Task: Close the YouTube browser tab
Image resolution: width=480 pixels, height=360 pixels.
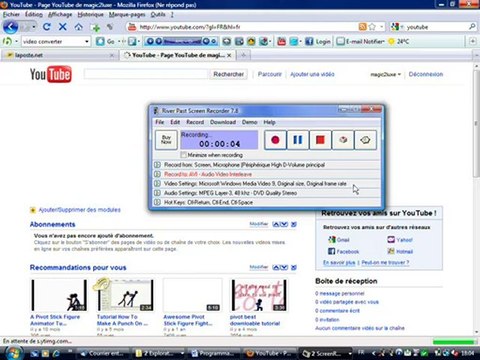Action: [229, 55]
